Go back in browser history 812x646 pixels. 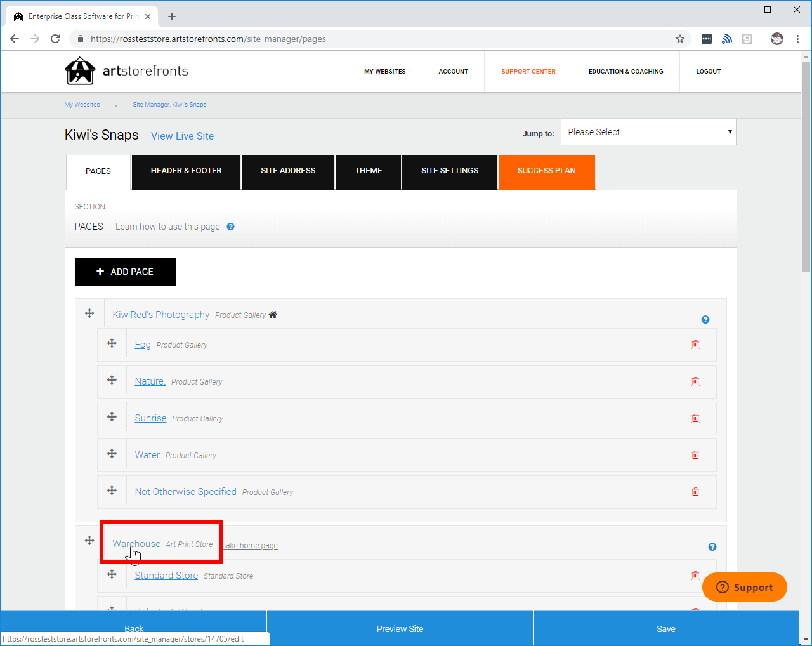tap(15, 39)
